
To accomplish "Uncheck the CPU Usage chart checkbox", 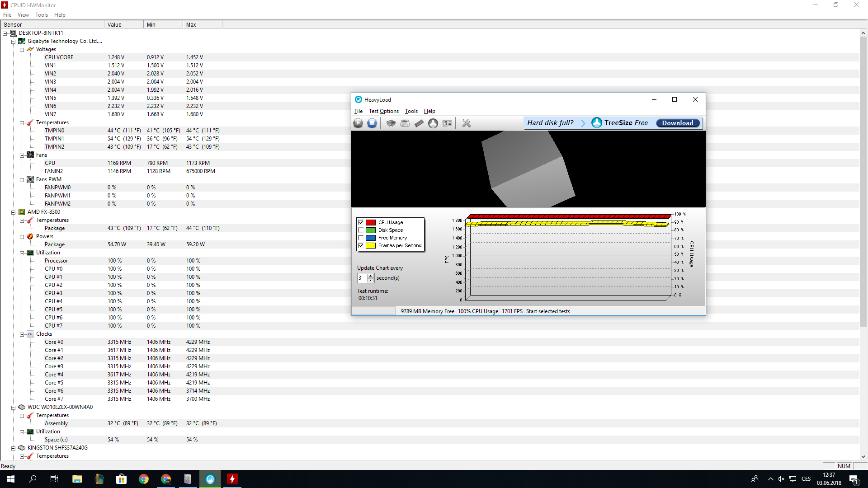I will (x=361, y=222).
